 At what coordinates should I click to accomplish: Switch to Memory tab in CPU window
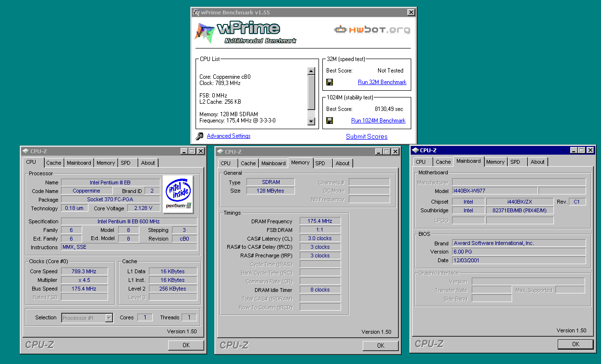(x=106, y=163)
